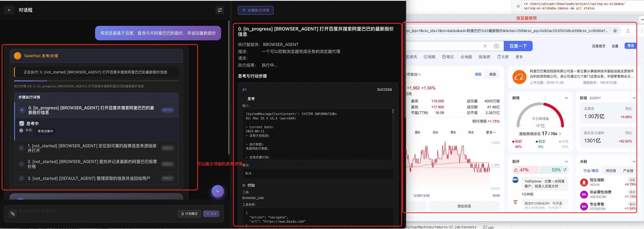Screen dimensions: 644x229
Task: Expand the 关联 panel chevron
Action: pos(634,162)
